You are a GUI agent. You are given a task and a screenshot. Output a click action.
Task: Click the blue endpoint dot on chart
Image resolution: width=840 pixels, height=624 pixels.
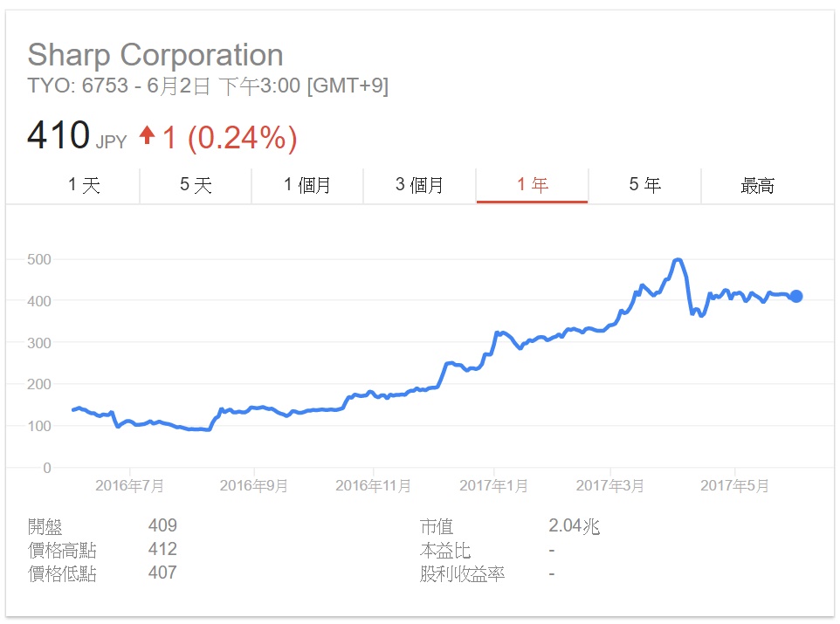click(x=795, y=297)
